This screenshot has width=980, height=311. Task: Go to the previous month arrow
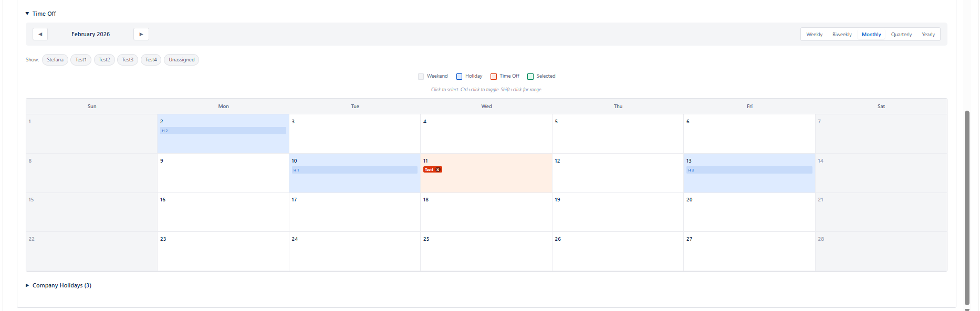(40, 34)
